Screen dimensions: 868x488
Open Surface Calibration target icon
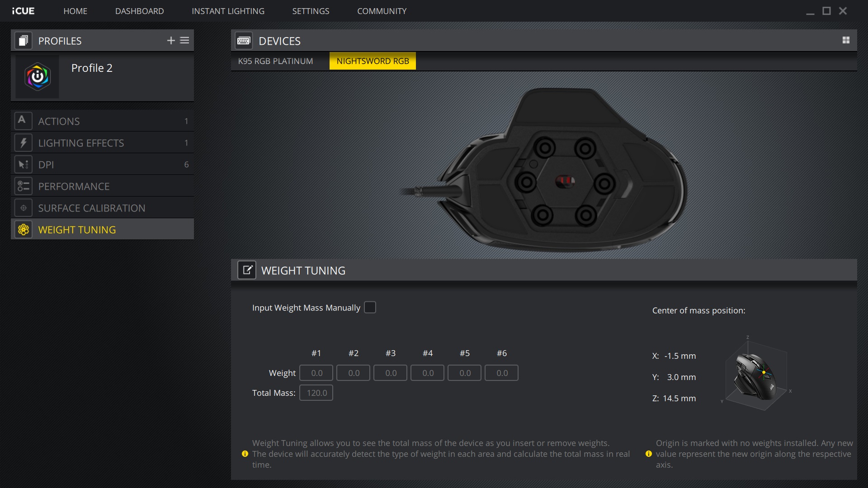click(23, 208)
